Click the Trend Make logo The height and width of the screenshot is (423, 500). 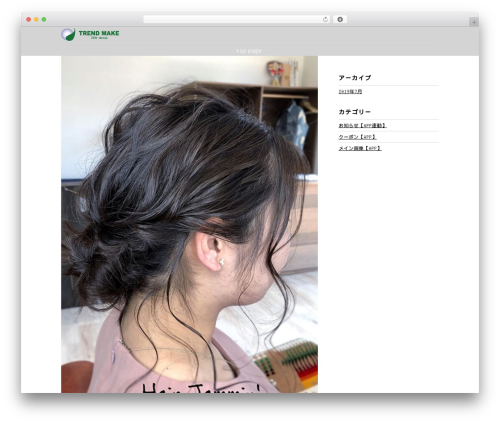(x=90, y=34)
